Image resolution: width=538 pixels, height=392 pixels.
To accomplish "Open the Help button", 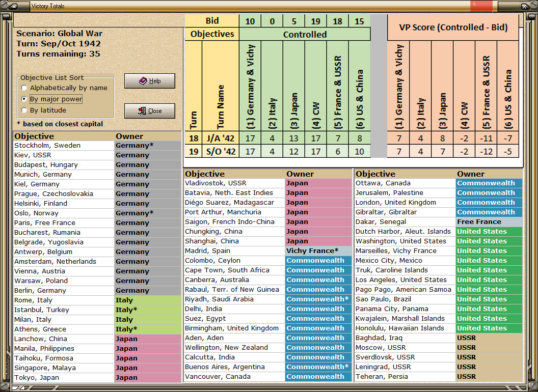I will [150, 81].
